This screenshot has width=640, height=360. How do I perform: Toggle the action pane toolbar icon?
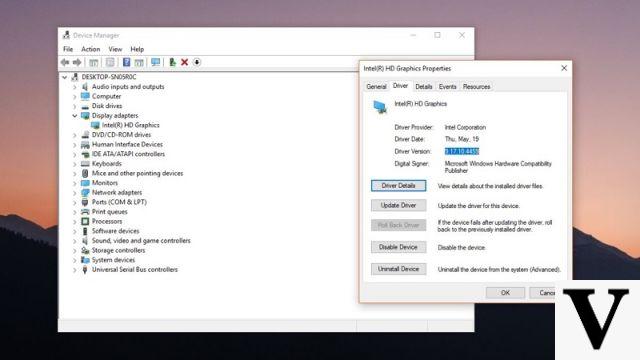139,62
